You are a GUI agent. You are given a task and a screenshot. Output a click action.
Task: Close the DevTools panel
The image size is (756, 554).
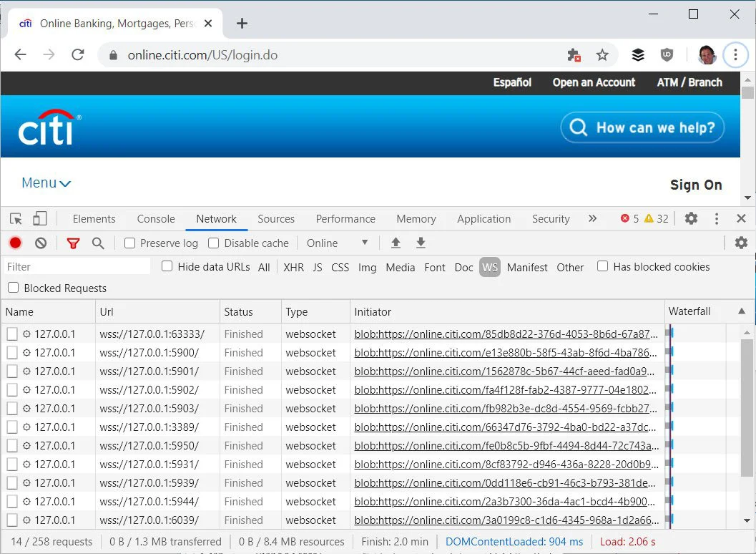coord(742,218)
